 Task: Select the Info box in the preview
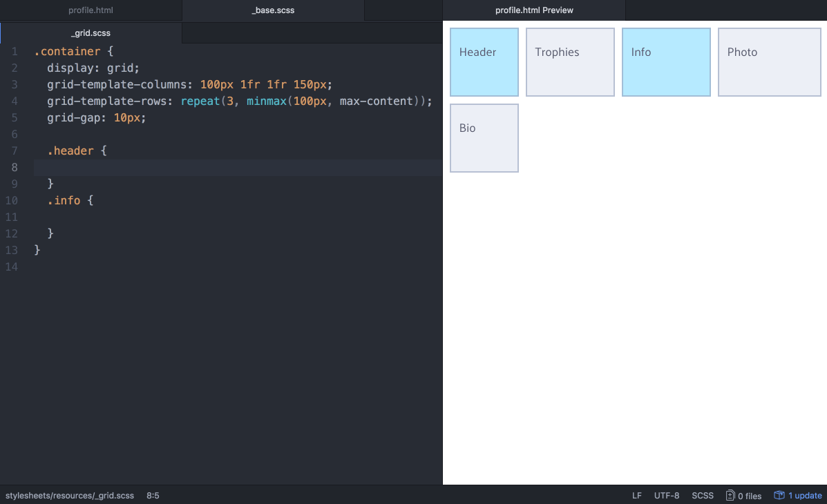point(666,62)
